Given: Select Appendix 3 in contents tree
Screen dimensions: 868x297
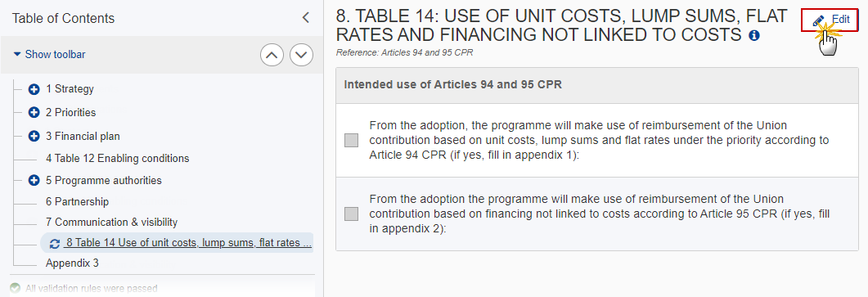Looking at the screenshot, I should pyautogui.click(x=73, y=263).
